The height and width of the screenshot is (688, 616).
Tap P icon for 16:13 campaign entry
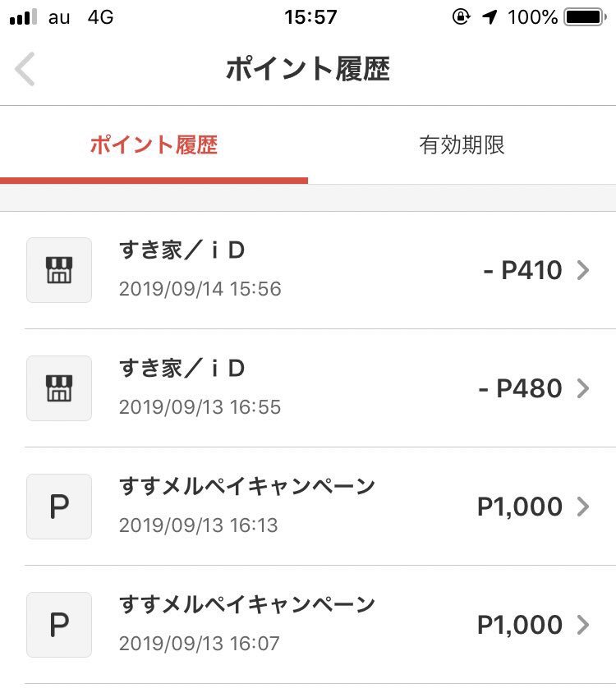click(x=59, y=507)
